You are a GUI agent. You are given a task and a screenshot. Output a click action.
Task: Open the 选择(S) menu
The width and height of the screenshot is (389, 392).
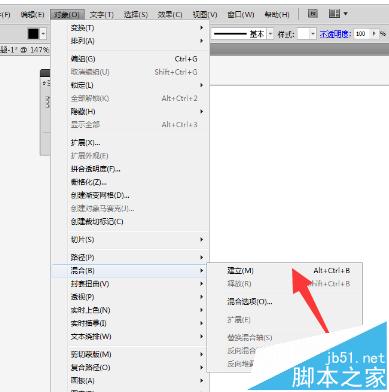pyautogui.click(x=136, y=15)
